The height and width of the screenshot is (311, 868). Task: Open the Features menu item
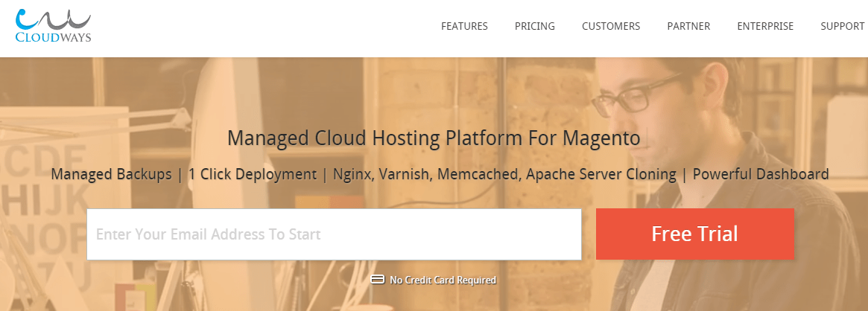tap(464, 26)
